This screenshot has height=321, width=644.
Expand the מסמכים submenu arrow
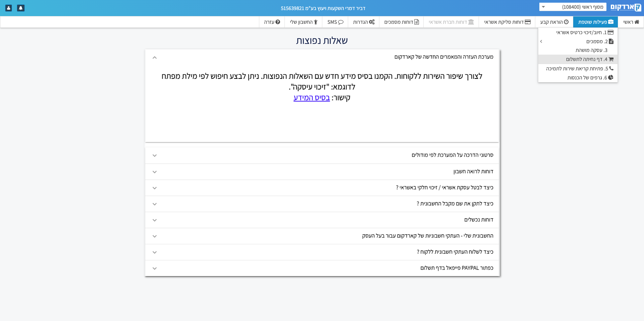[x=541, y=42]
